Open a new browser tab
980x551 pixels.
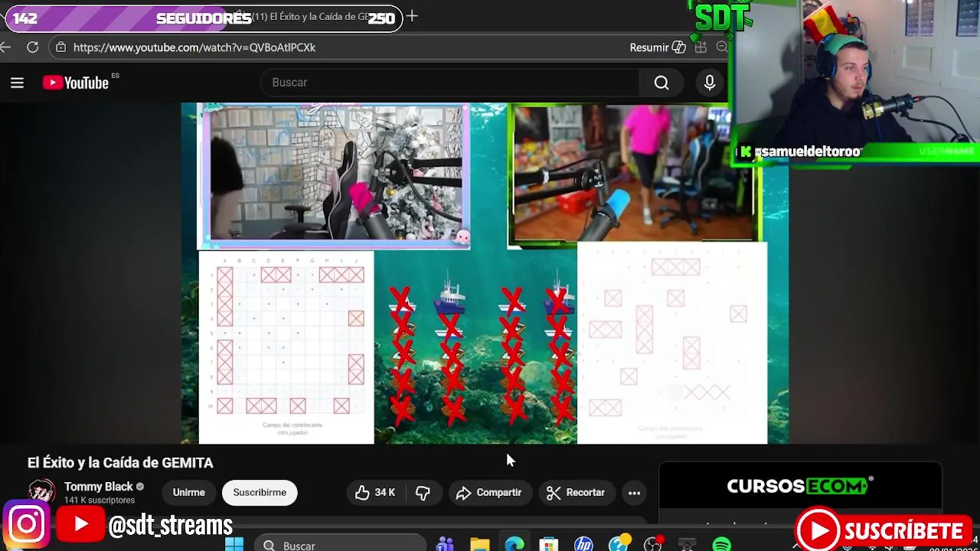pos(412,16)
